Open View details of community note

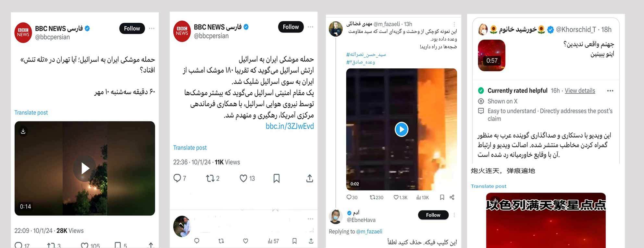(580, 91)
